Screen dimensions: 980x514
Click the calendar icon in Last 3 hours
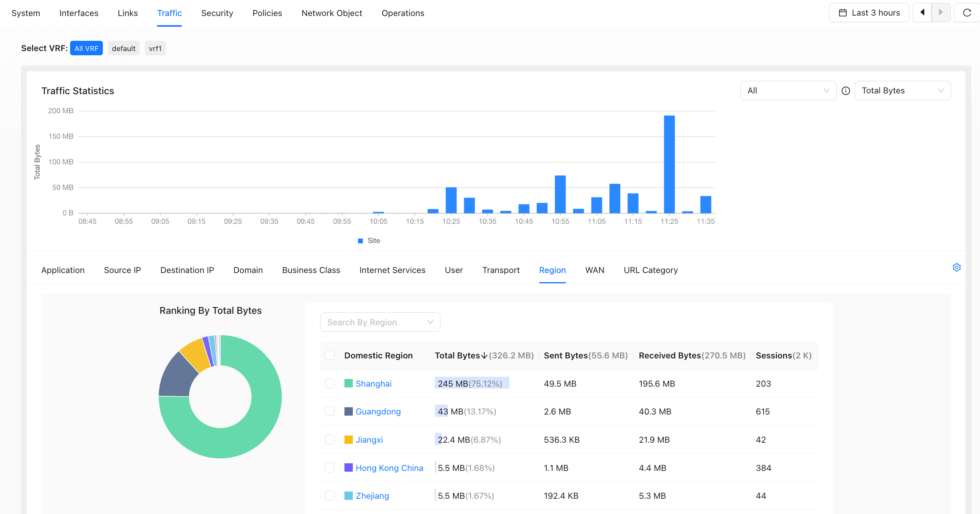[x=843, y=13]
